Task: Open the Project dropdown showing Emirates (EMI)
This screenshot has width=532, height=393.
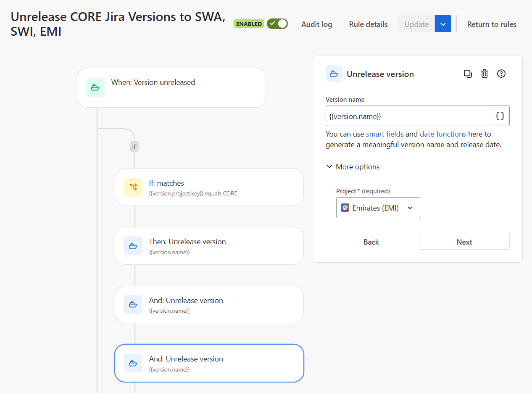Action: [x=377, y=207]
